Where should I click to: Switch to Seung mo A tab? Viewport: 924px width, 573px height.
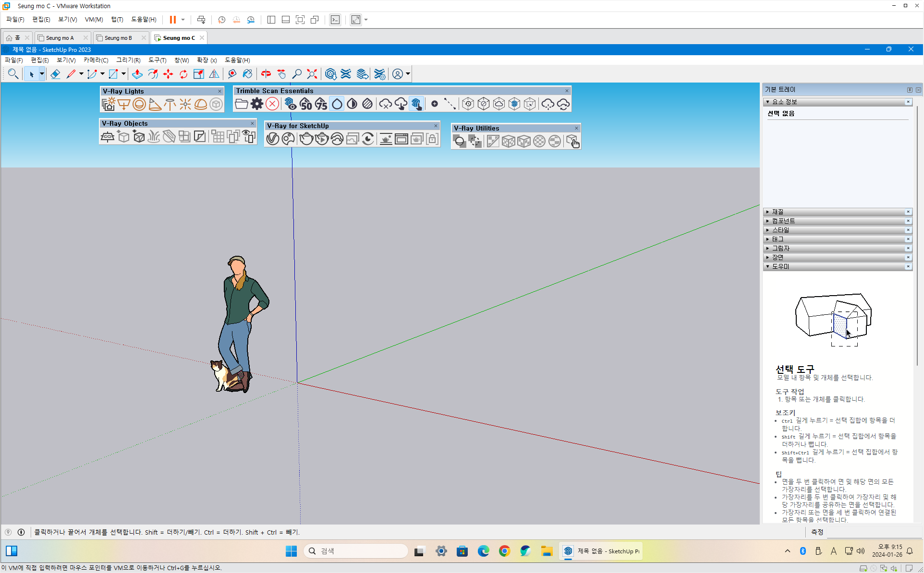point(60,38)
